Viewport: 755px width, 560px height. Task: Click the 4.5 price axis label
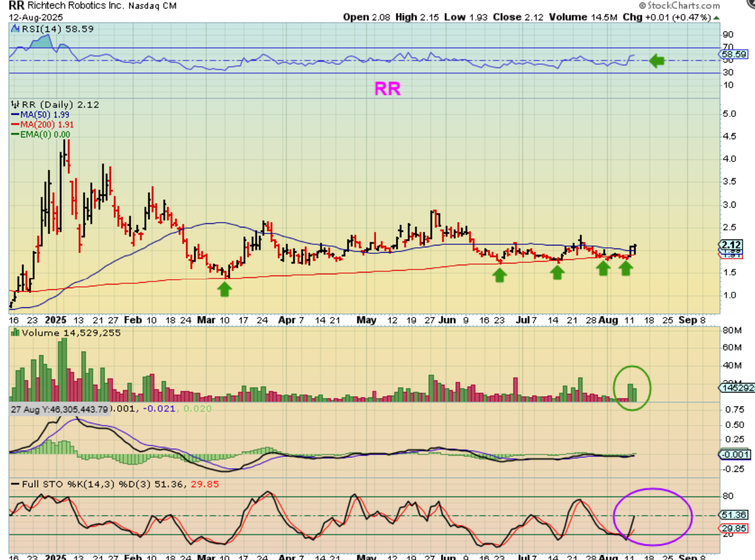729,136
